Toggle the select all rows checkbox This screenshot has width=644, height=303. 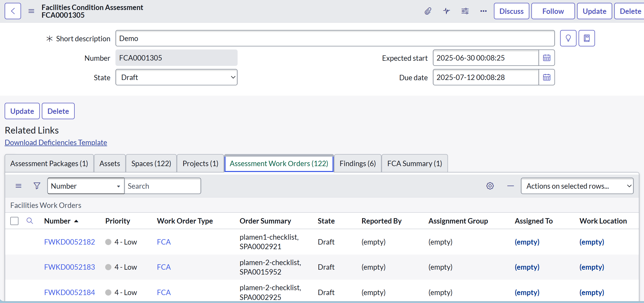click(14, 221)
